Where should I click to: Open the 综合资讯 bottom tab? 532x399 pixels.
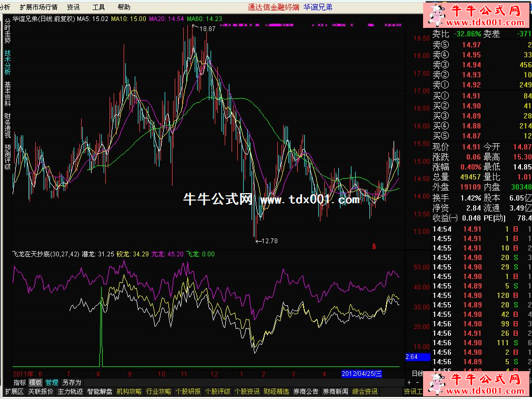click(365, 392)
